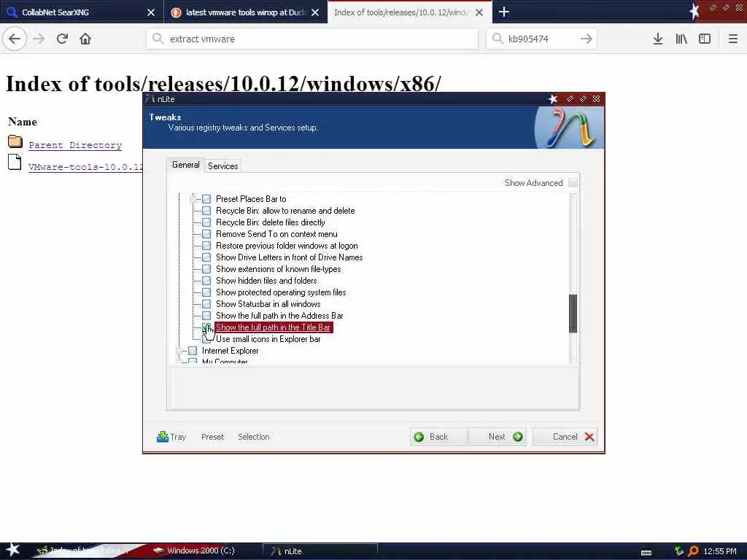Check Use small icons in Explorer bar
The width and height of the screenshot is (747, 560).
[x=206, y=339]
